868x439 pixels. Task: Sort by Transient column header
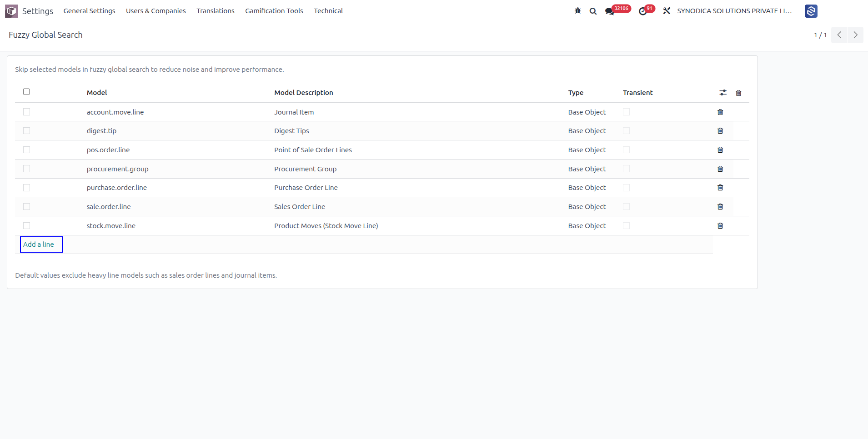(637, 93)
